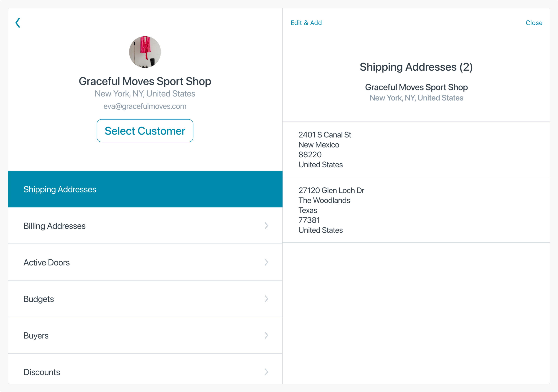
Task: Click the Discounts row chevron icon
Action: click(x=266, y=372)
